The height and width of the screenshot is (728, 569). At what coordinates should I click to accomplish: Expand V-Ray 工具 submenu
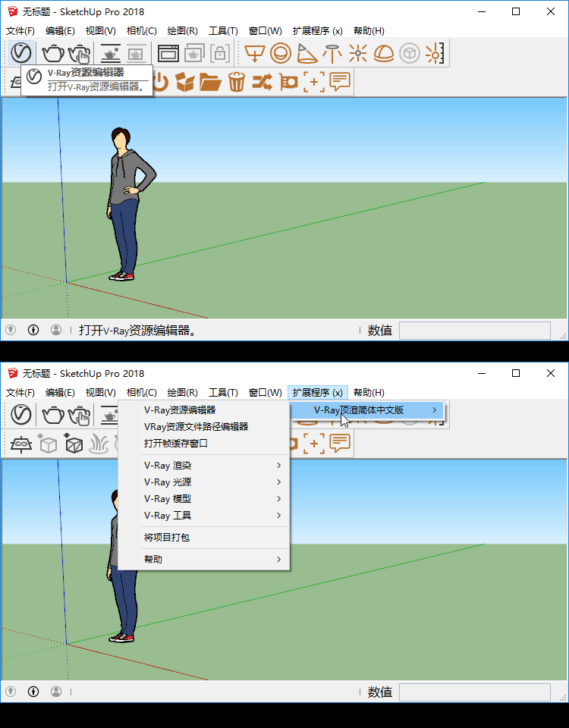(204, 516)
